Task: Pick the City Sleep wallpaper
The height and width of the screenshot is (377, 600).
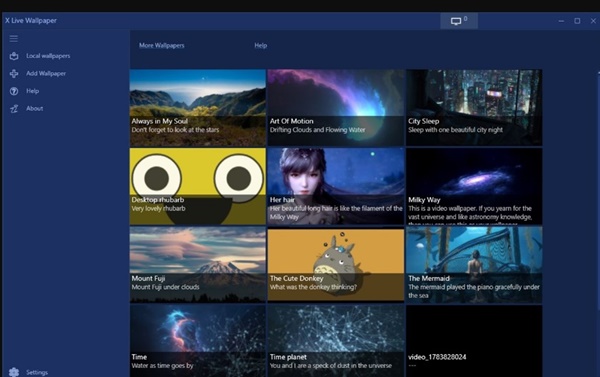Action: 474,108
